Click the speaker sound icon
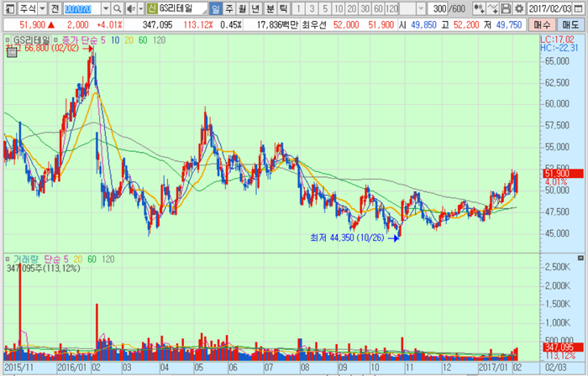Screen dimensions: 588x376 coord(130,8)
